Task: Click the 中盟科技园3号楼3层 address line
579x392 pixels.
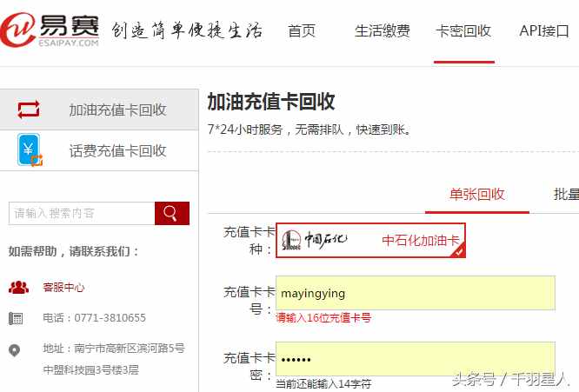Action: [90, 370]
